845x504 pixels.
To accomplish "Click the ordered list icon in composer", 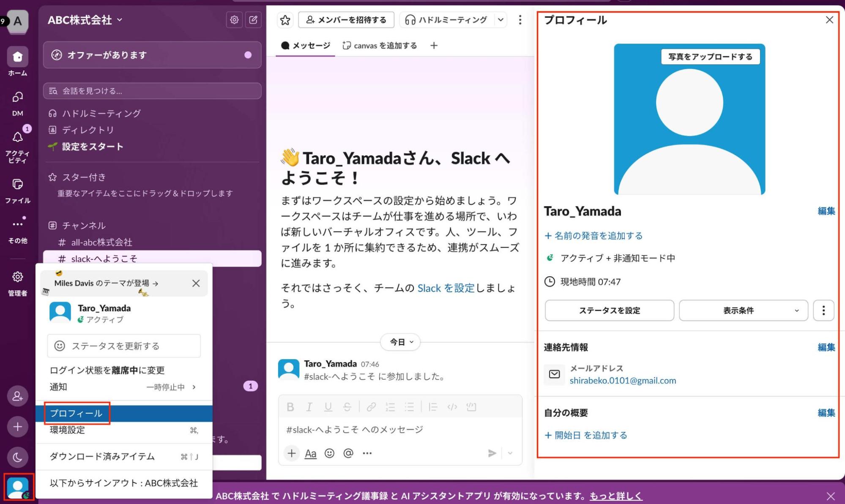I will click(x=390, y=407).
